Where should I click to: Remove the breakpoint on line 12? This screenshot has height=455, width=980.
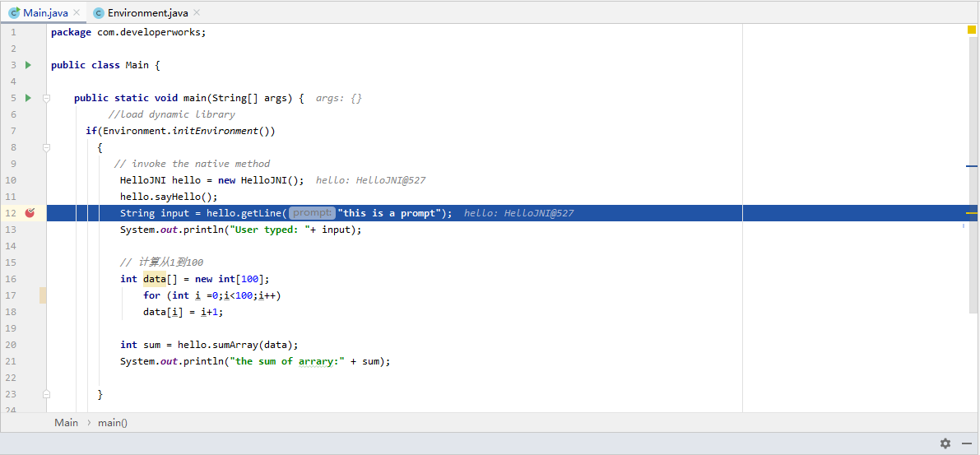coord(30,213)
